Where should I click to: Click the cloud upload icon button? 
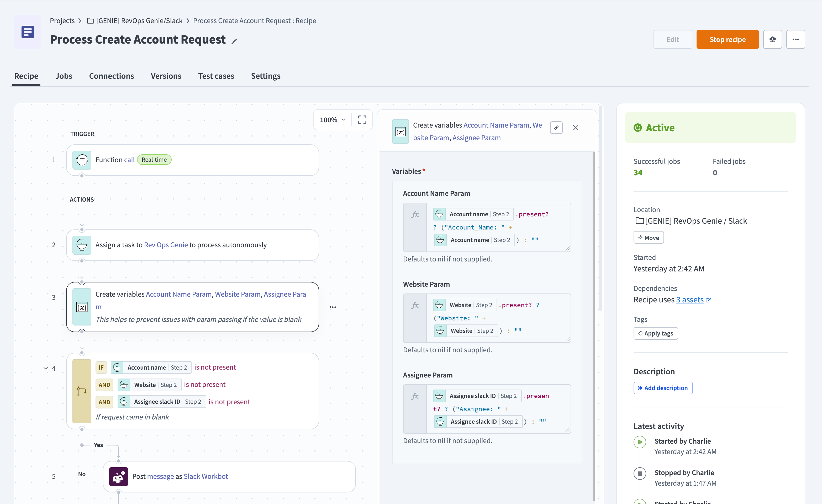[772, 39]
